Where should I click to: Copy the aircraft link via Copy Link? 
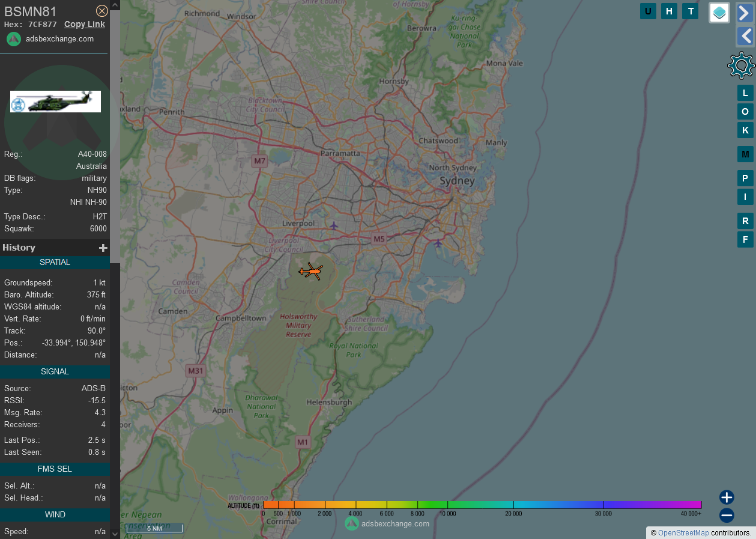tap(85, 25)
